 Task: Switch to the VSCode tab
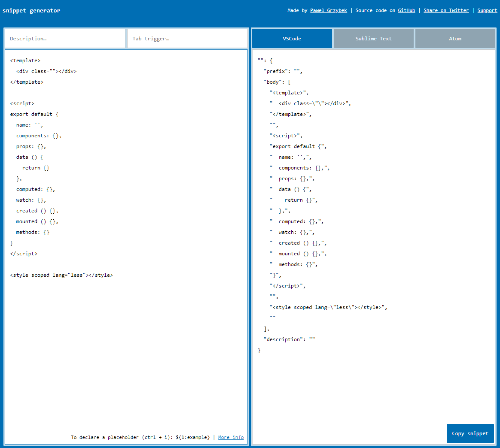pyautogui.click(x=292, y=39)
